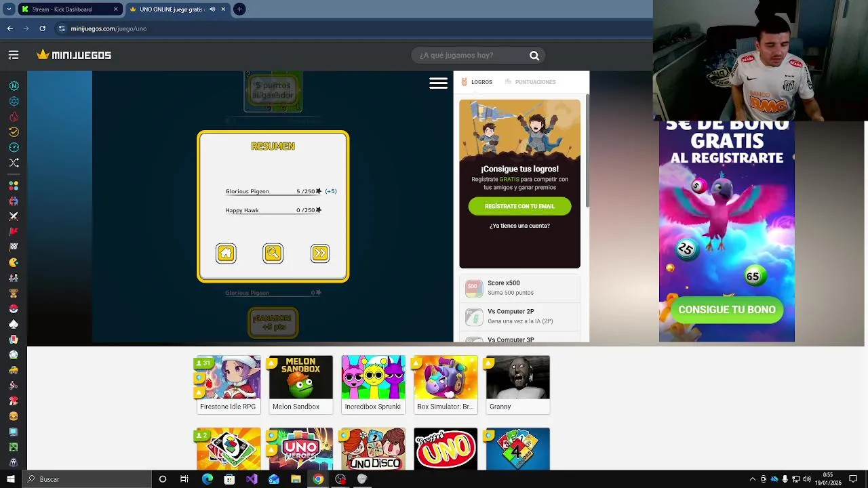Open the tab search dropdown arrow
This screenshot has height=488, width=868.
[9, 9]
